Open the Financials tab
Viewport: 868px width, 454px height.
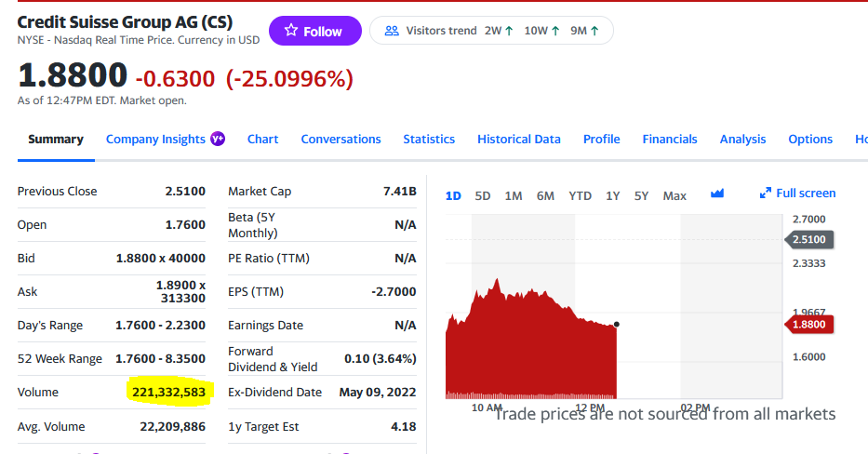click(x=670, y=140)
